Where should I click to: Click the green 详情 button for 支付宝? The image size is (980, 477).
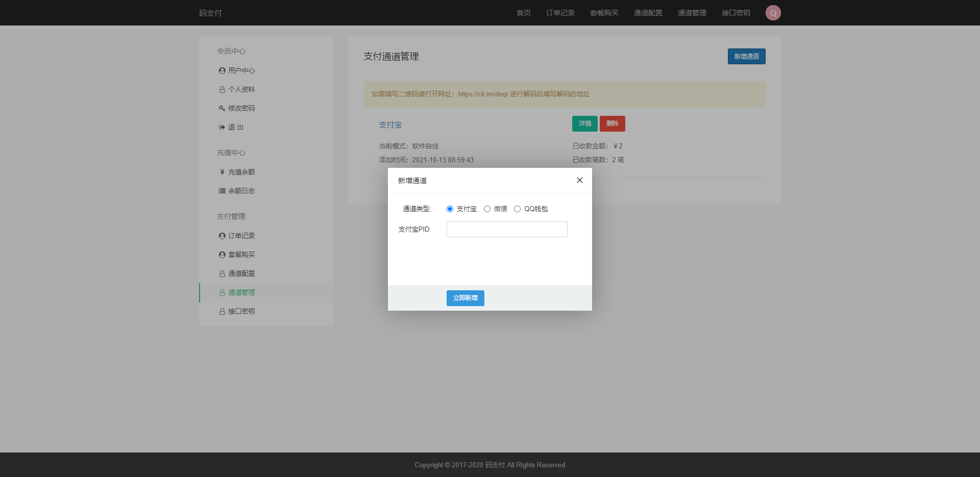tap(584, 124)
